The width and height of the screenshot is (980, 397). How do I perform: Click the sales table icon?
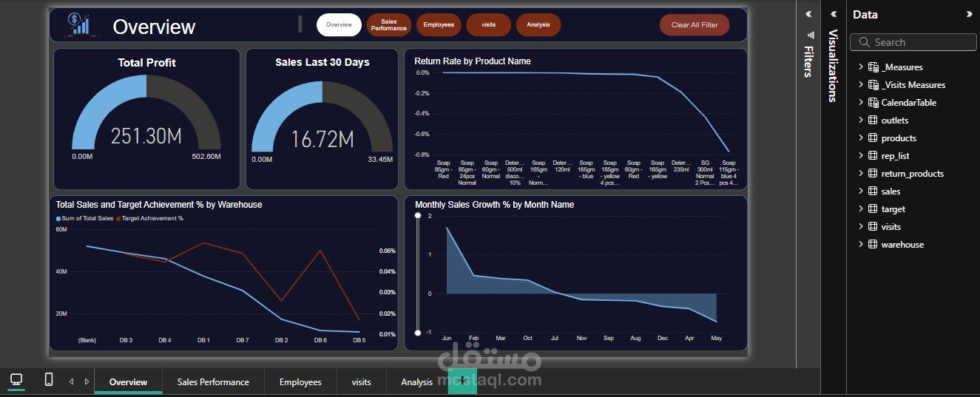(873, 191)
